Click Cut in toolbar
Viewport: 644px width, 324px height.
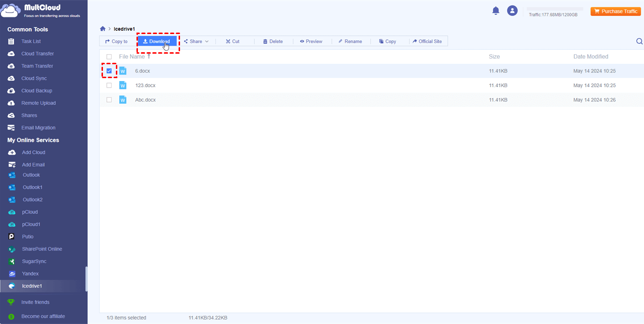pos(233,42)
